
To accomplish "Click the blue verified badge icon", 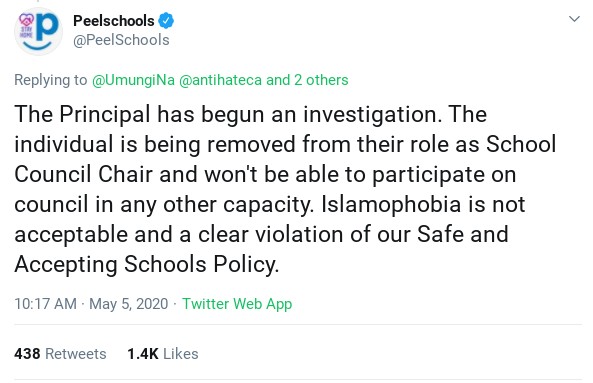I will (x=166, y=20).
